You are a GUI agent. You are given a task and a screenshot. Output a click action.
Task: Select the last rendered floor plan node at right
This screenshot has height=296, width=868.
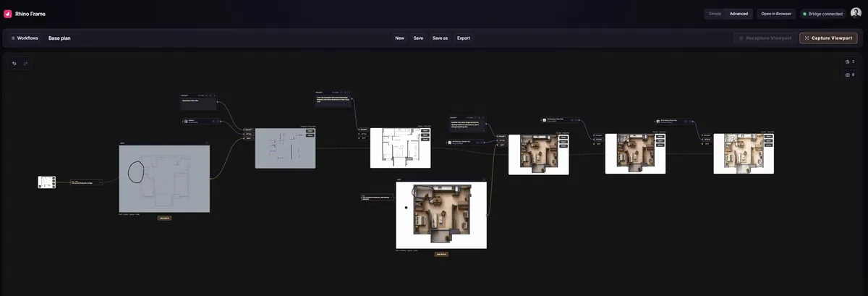(x=744, y=153)
